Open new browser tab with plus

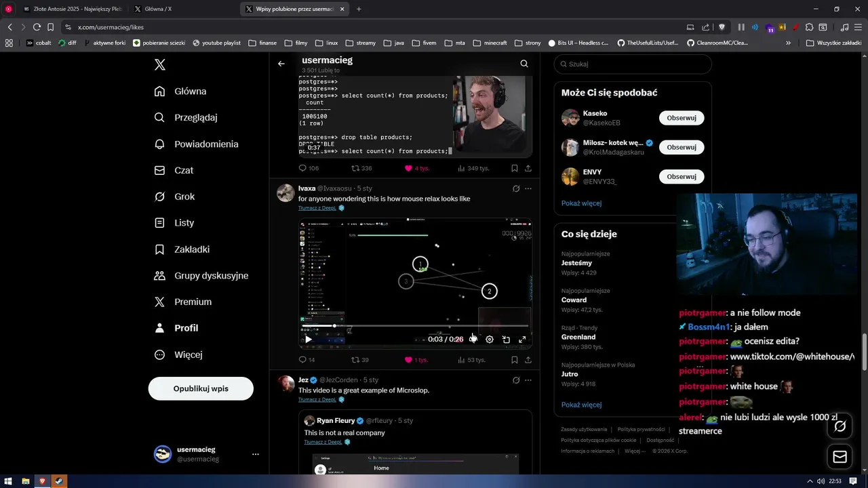click(359, 9)
